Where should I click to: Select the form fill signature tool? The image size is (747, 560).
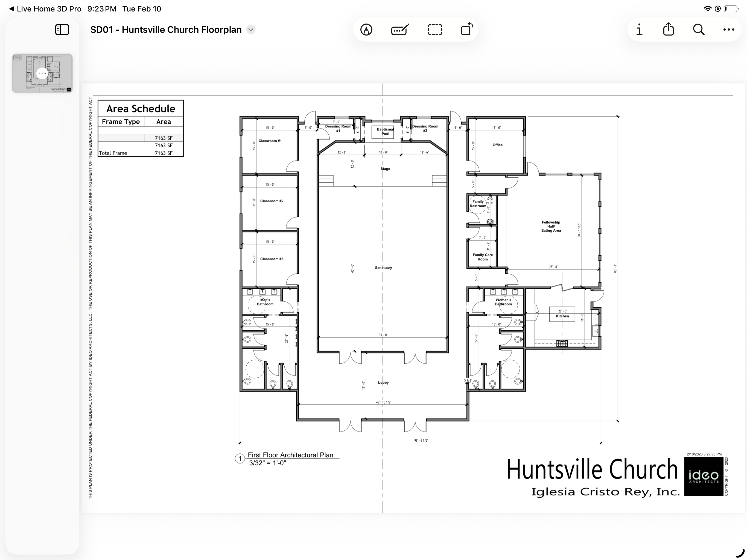[400, 30]
